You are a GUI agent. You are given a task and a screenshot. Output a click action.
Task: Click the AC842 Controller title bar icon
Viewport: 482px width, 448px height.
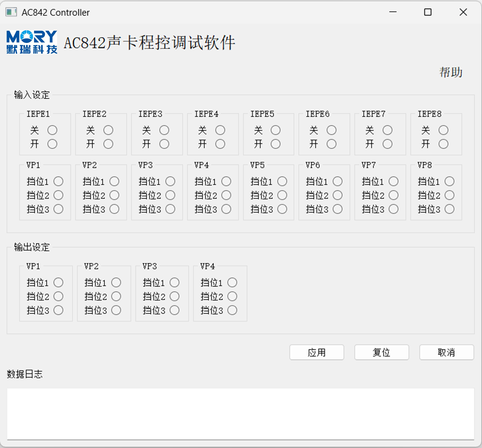click(x=11, y=12)
